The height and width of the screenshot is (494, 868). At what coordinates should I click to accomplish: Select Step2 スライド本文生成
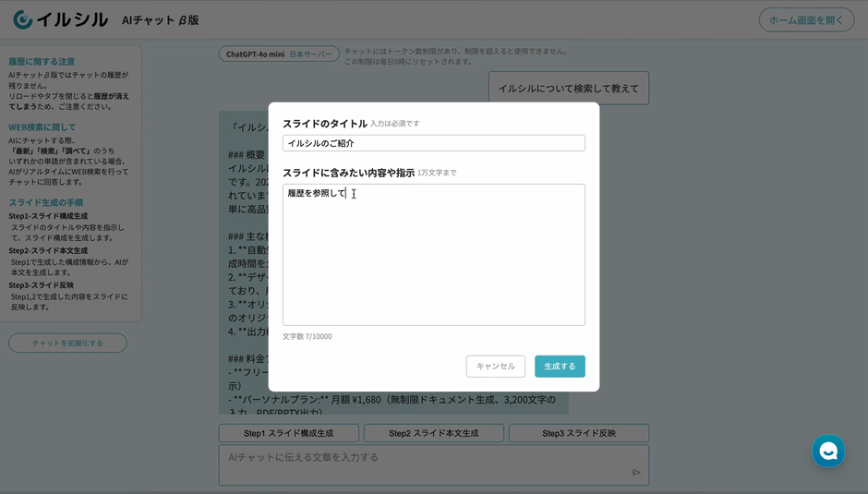(433, 433)
